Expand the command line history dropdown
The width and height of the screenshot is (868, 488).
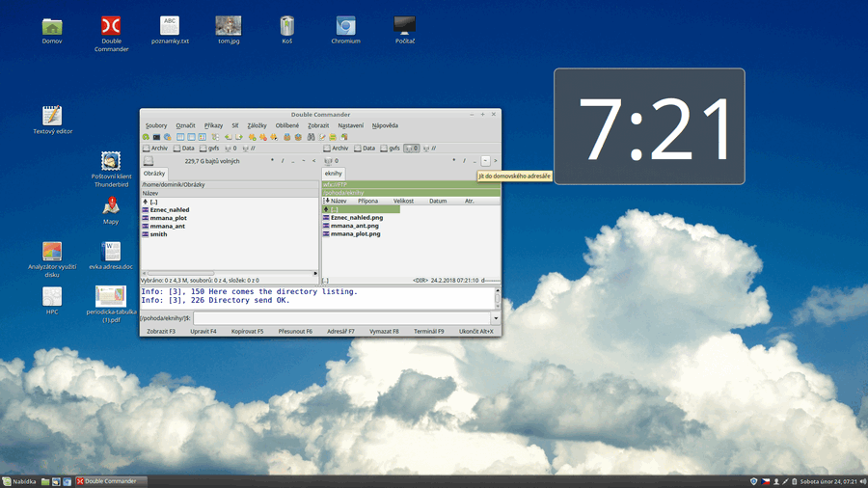pyautogui.click(x=496, y=318)
